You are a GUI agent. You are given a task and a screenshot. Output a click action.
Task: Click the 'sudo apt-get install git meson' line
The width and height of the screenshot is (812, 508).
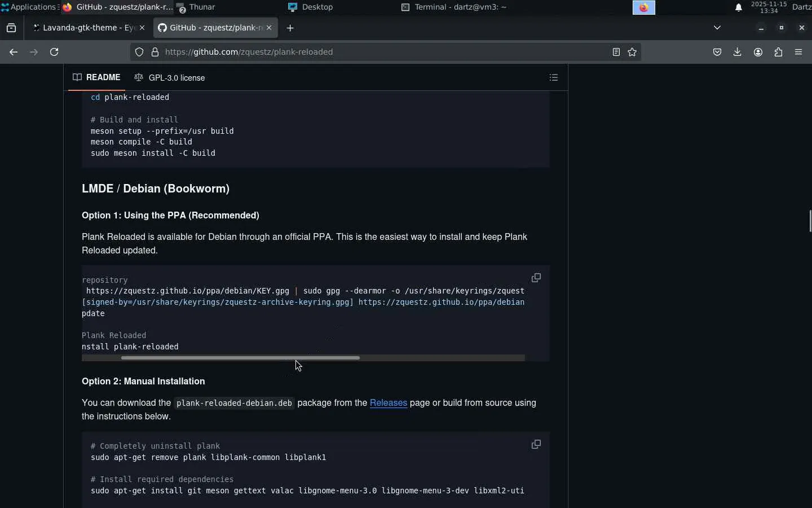pos(307,491)
